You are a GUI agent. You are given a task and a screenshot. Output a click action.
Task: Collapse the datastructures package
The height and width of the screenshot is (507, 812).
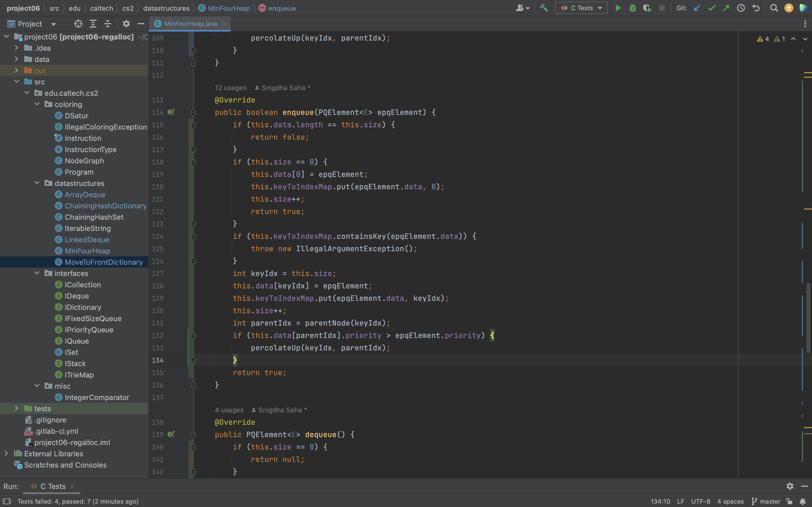pyautogui.click(x=37, y=183)
